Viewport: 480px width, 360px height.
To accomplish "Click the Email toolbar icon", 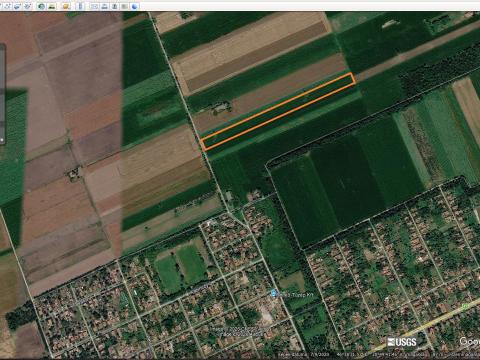I will [94, 6].
